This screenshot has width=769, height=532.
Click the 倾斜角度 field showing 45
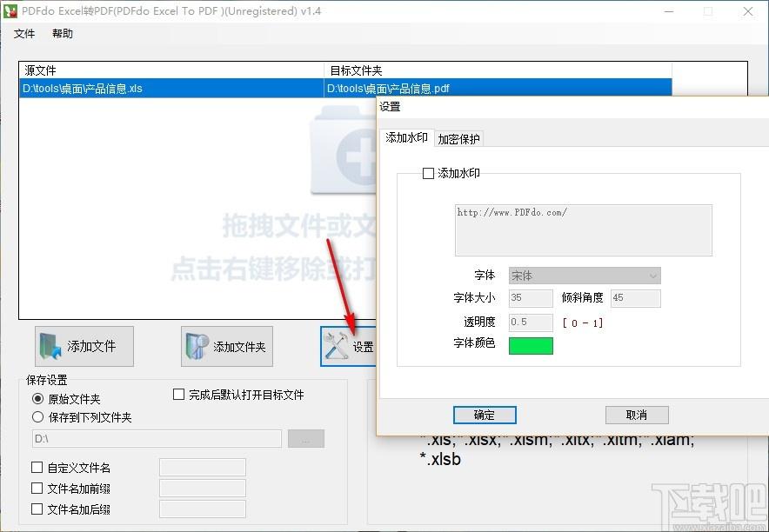tap(636, 298)
